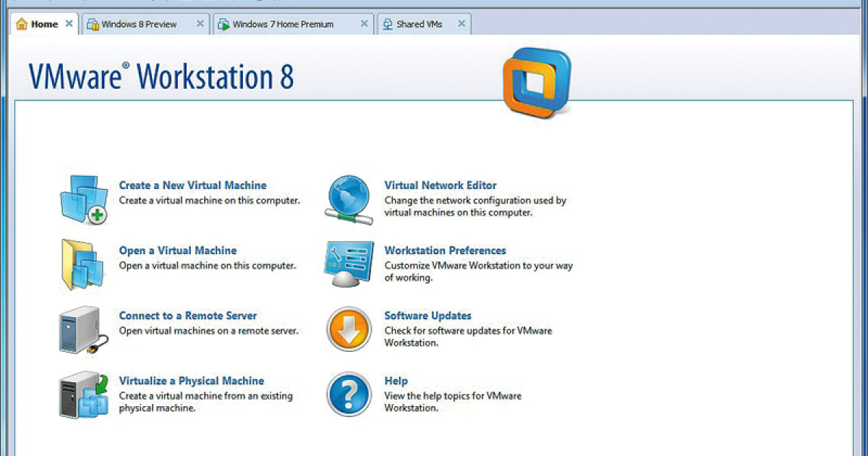This screenshot has width=868, height=456.
Task: Open the Virtualize a Physical Machine link
Action: [x=192, y=381]
